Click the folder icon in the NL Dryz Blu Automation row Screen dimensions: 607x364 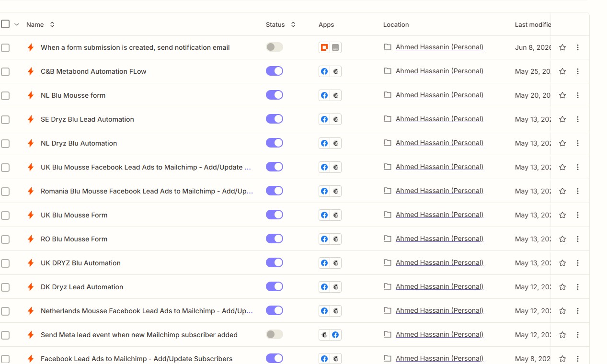tap(388, 143)
